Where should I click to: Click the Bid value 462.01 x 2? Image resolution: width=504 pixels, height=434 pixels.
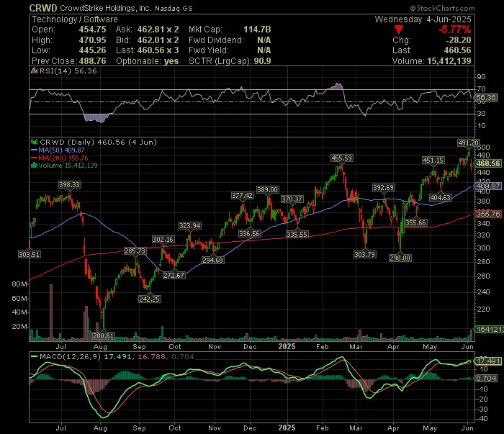tap(158, 40)
